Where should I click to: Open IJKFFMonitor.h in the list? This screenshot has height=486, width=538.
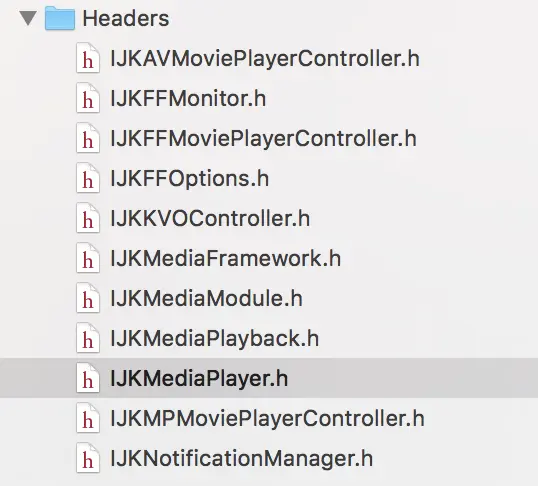pos(188,99)
